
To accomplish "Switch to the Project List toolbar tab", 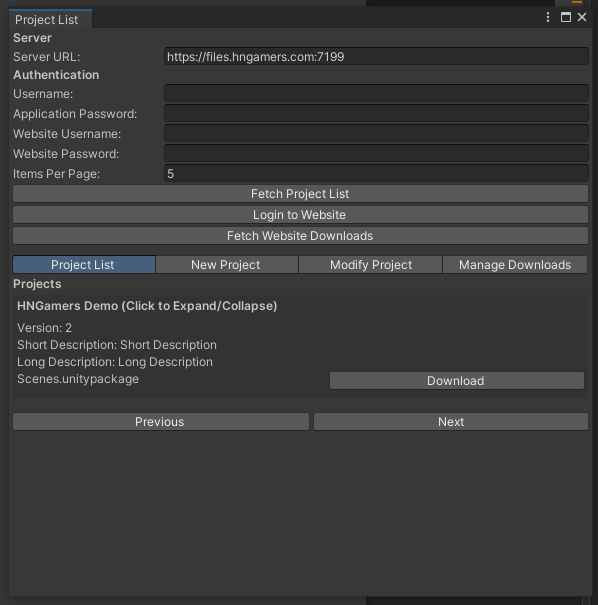I will [x=84, y=265].
